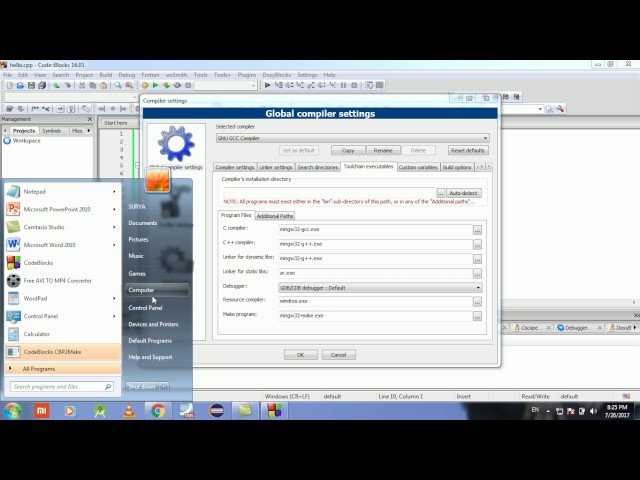Open Free AVI TO MP4 Converter
Image resolution: width=640 pixels, height=480 pixels.
60,280
